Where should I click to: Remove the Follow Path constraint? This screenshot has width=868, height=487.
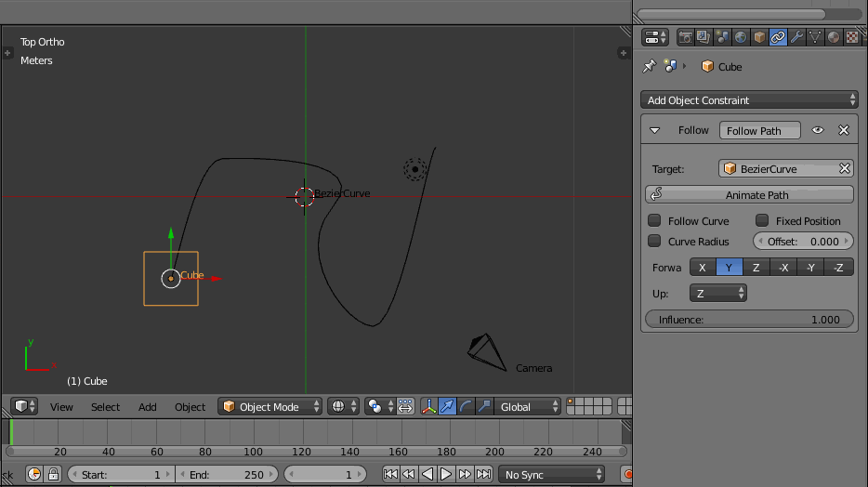[x=844, y=131]
